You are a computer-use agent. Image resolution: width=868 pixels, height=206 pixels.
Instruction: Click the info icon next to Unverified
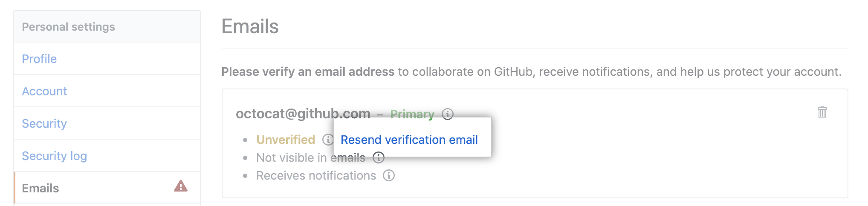click(328, 140)
